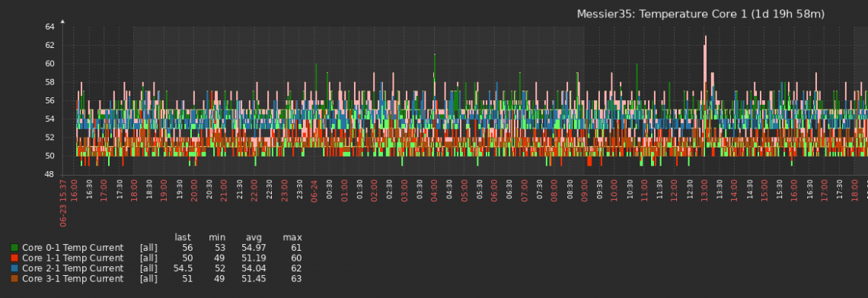Image resolution: width=868 pixels, height=298 pixels.
Task: Click the 15:00 label on the time axis
Action: [x=764, y=190]
